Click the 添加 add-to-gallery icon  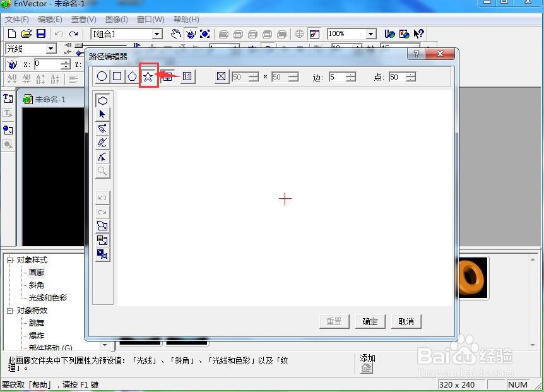[x=367, y=368]
